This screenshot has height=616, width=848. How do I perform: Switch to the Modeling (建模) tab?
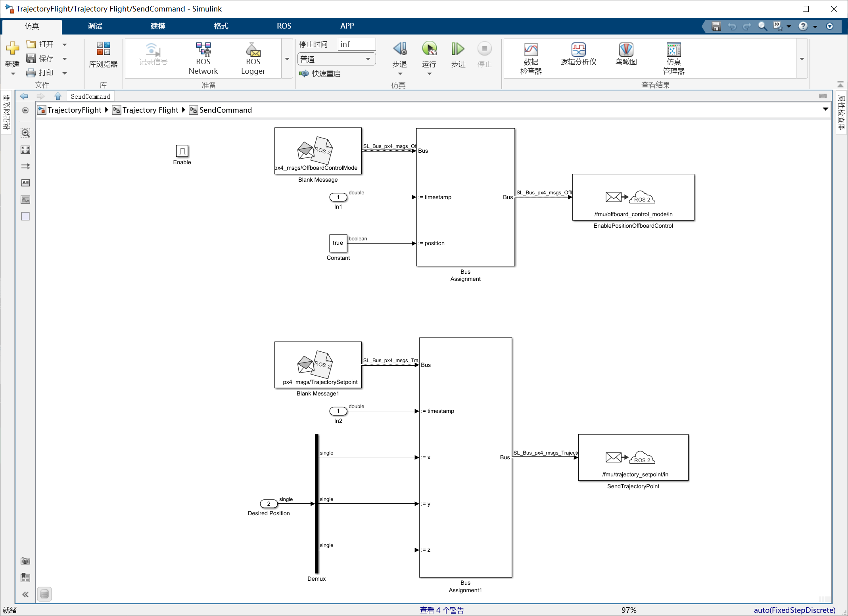158,26
